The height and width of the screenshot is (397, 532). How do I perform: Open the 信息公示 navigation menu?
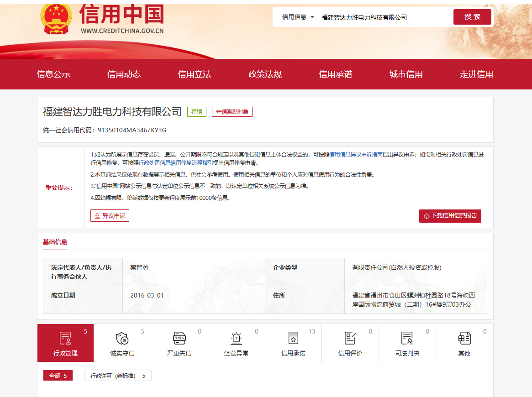pyautogui.click(x=53, y=74)
